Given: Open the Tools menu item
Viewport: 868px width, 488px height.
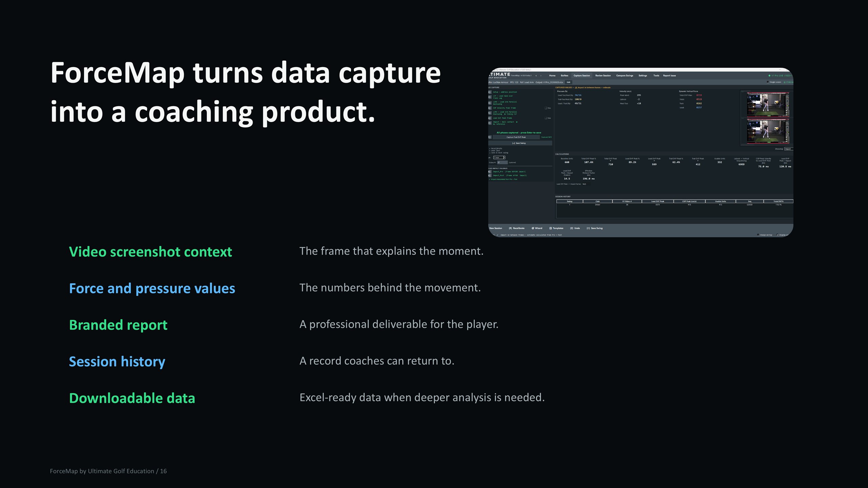Looking at the screenshot, I should [656, 76].
